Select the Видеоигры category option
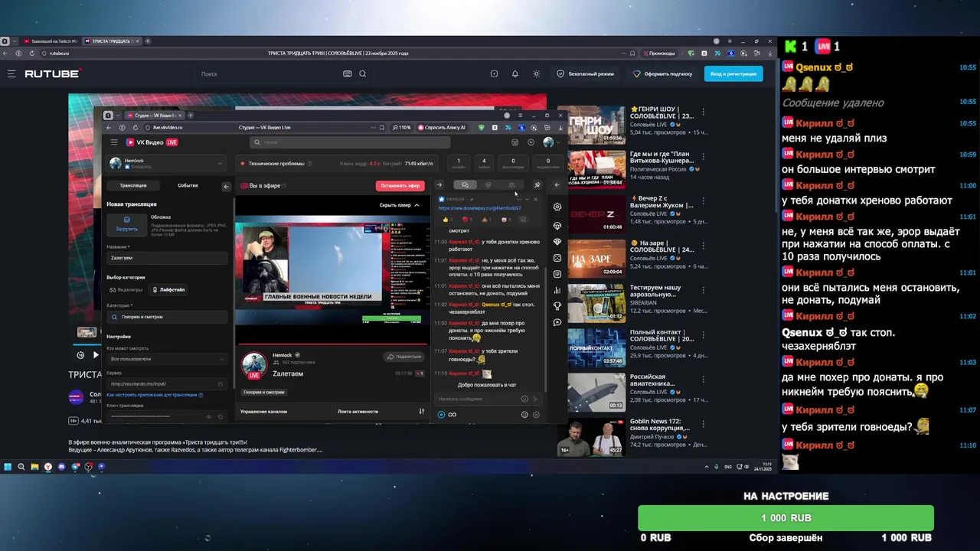 pyautogui.click(x=126, y=290)
